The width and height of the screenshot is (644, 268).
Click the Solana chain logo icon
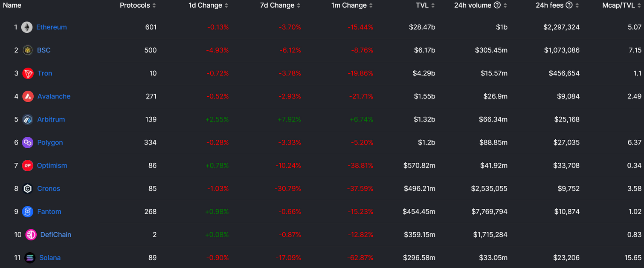click(x=30, y=258)
